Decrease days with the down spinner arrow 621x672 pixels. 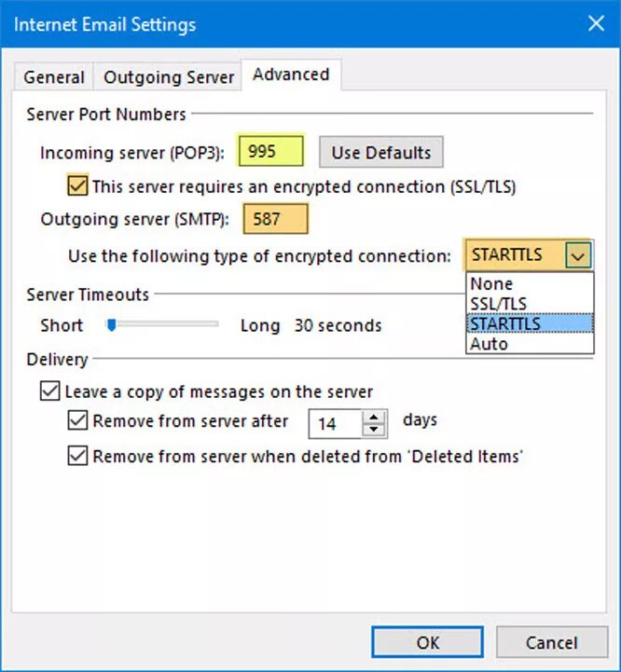pyautogui.click(x=374, y=430)
